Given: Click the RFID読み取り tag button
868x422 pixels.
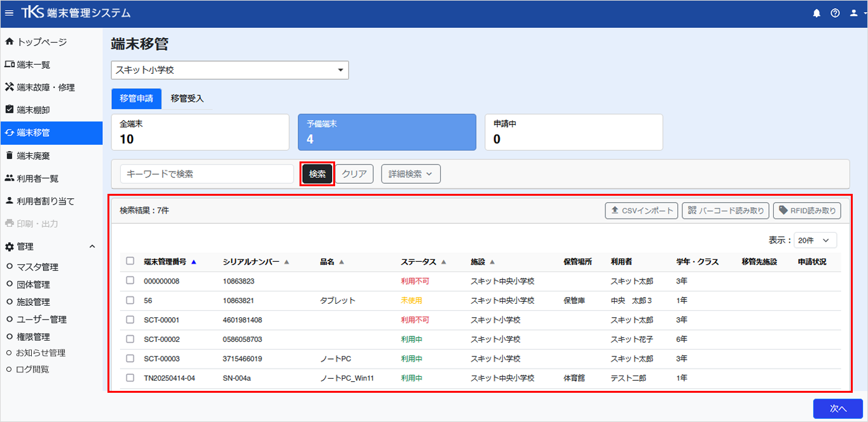Looking at the screenshot, I should tap(807, 210).
